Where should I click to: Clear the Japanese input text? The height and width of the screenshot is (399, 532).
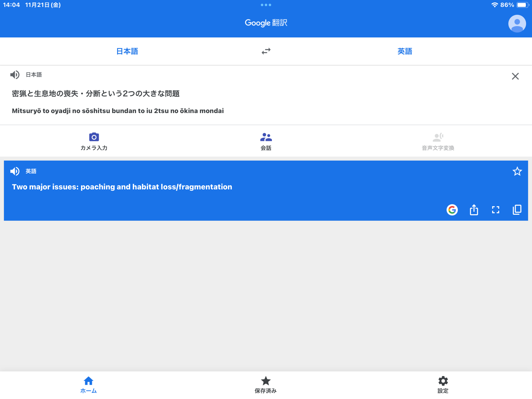[515, 76]
